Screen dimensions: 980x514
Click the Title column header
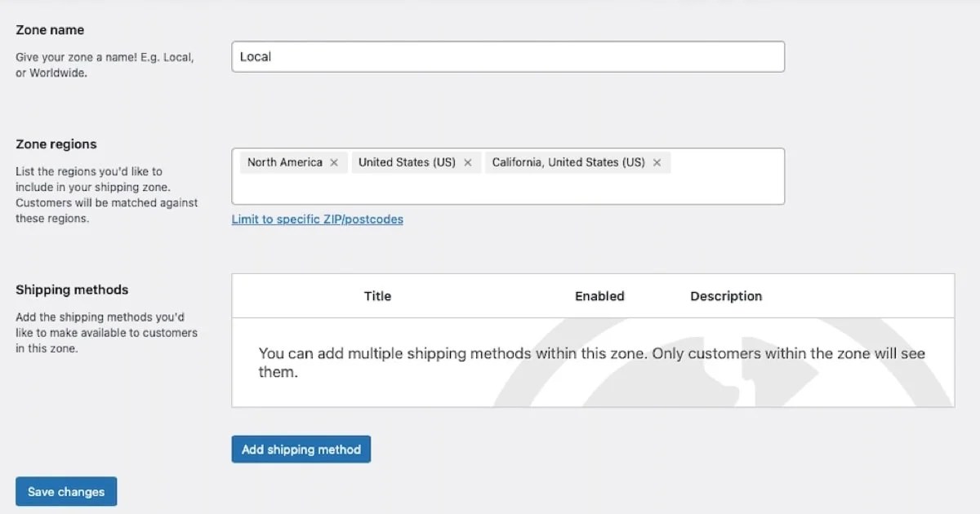point(377,296)
